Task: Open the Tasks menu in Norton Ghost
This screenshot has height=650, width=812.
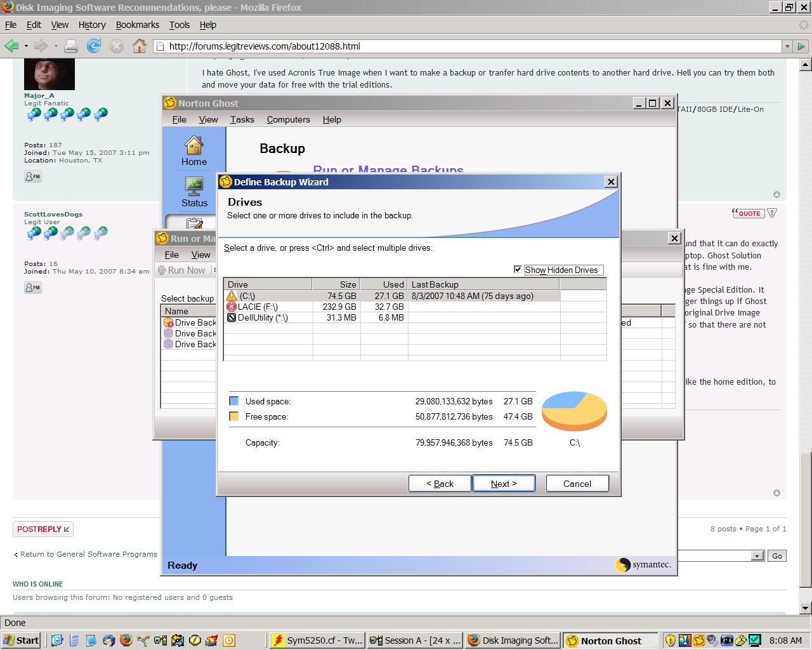Action: point(242,119)
